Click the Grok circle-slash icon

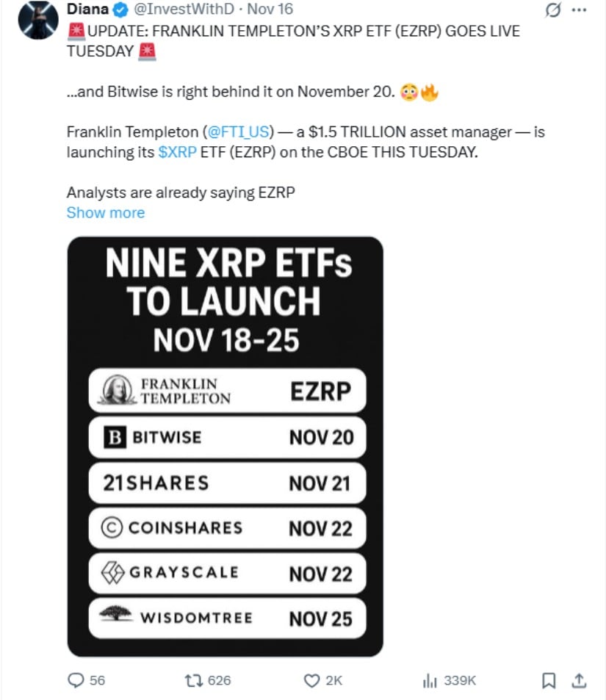click(x=552, y=10)
